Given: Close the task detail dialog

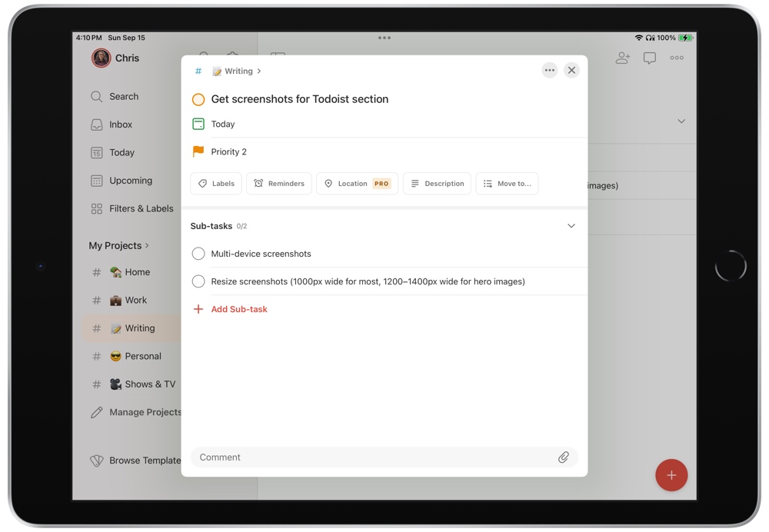Looking at the screenshot, I should pos(571,70).
